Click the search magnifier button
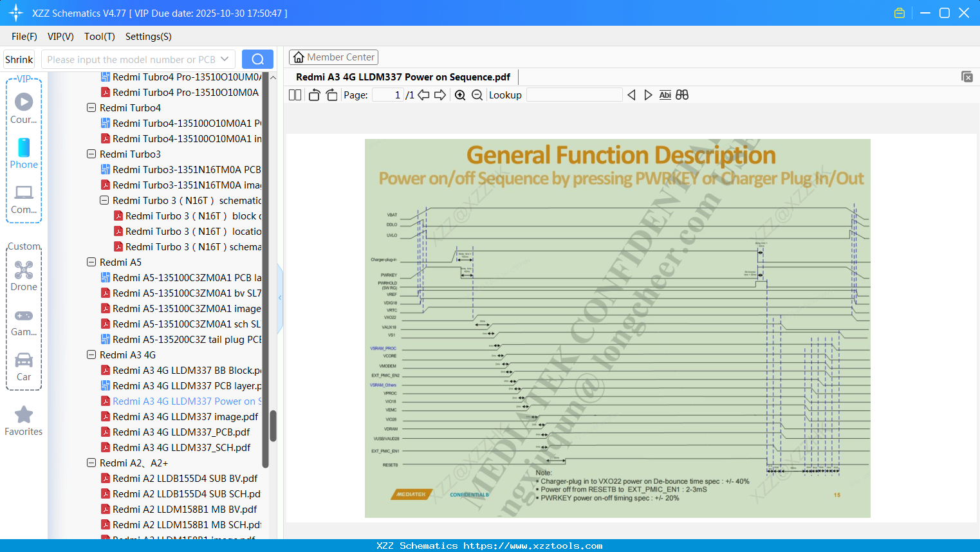The image size is (980, 552). coord(257,59)
